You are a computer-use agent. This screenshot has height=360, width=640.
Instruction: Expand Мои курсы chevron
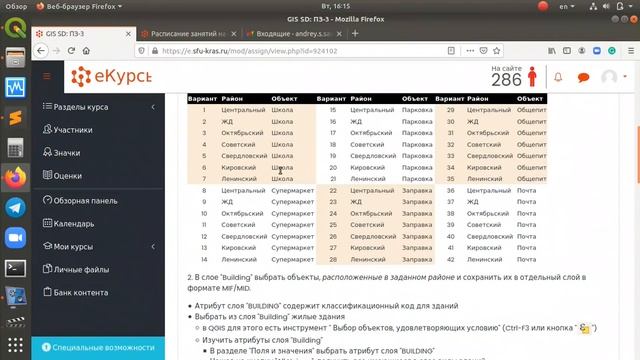click(153, 247)
